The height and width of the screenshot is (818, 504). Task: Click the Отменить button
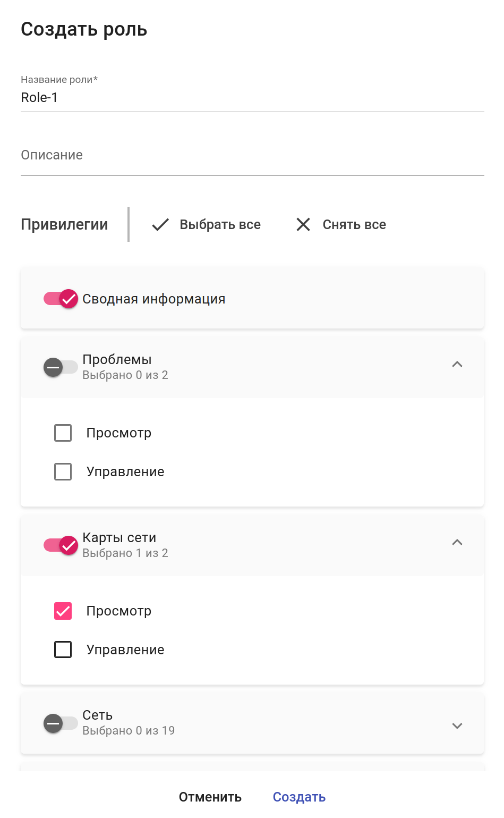(x=210, y=797)
